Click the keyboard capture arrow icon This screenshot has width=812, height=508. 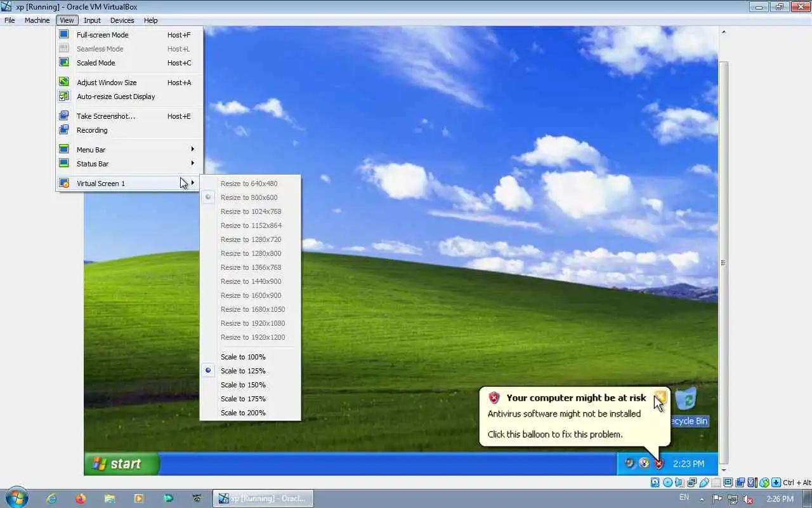(x=776, y=483)
